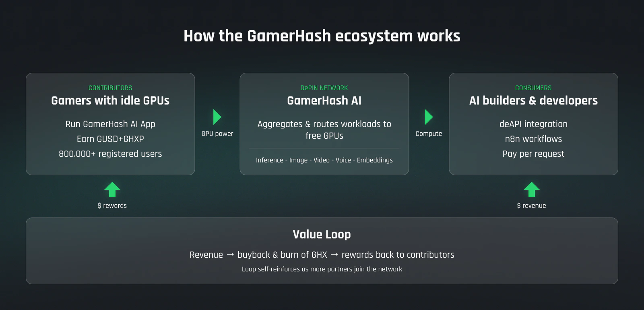644x310 pixels.
Task: Click the 'Value Loop' heading
Action: (322, 234)
